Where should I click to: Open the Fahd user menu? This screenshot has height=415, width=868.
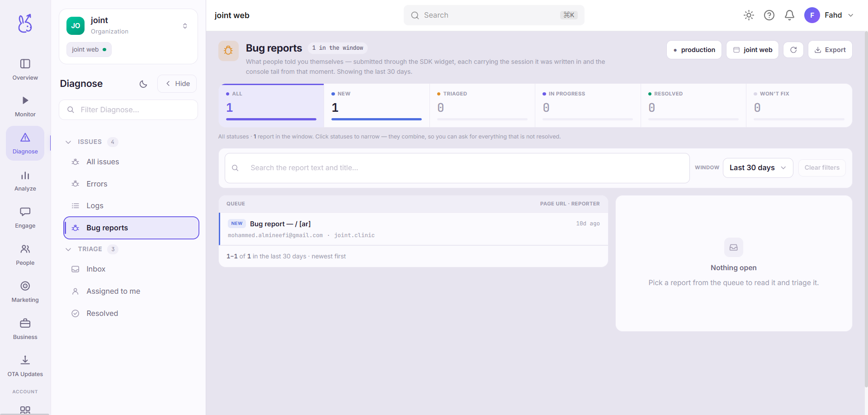829,15
